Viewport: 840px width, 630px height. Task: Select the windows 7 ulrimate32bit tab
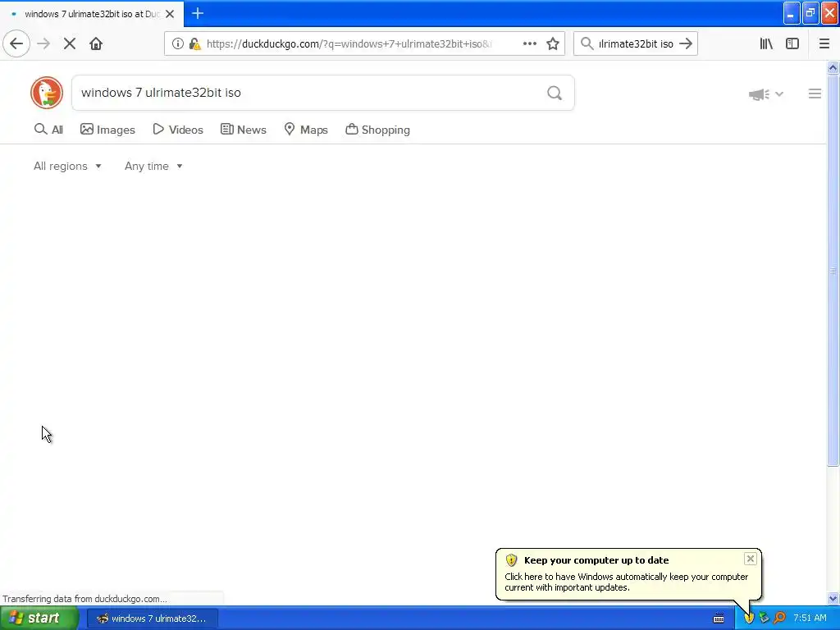coord(92,14)
